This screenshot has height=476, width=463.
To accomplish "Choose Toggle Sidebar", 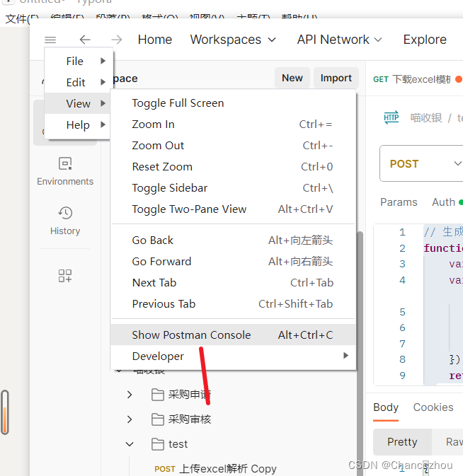I will coord(233,188).
